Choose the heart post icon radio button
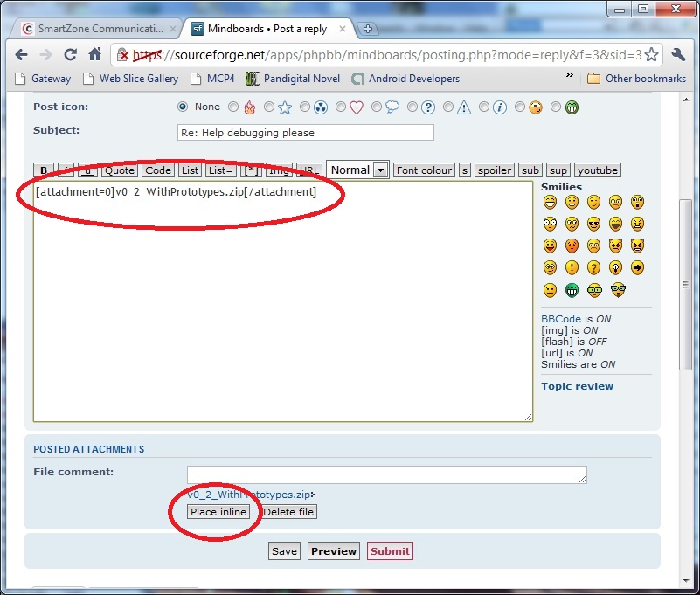The width and height of the screenshot is (700, 595). (341, 107)
